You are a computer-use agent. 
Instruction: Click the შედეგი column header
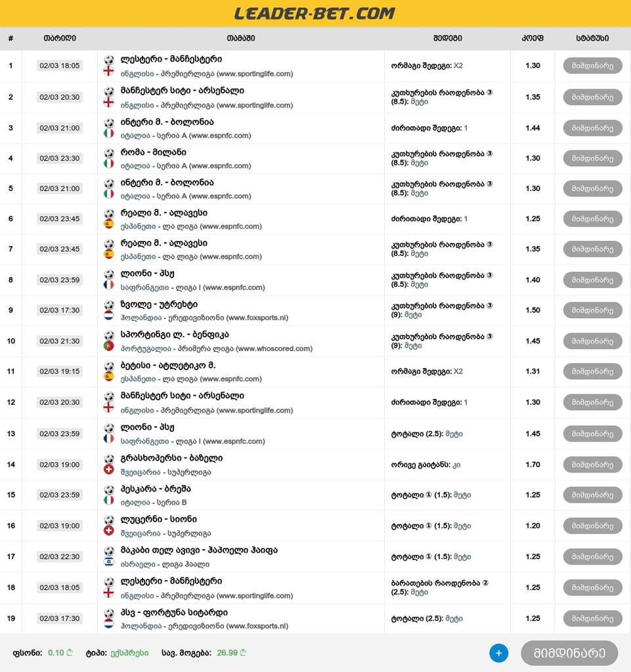448,38
